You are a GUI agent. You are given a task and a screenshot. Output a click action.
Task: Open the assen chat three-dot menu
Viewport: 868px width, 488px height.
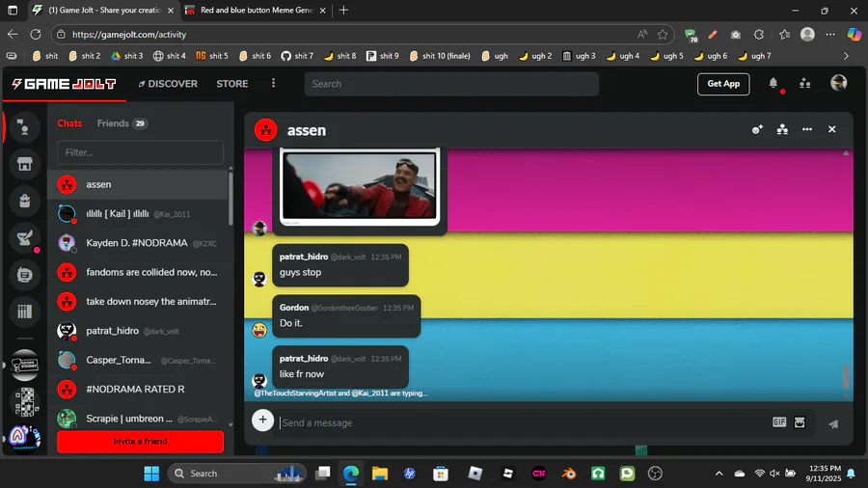pos(807,129)
